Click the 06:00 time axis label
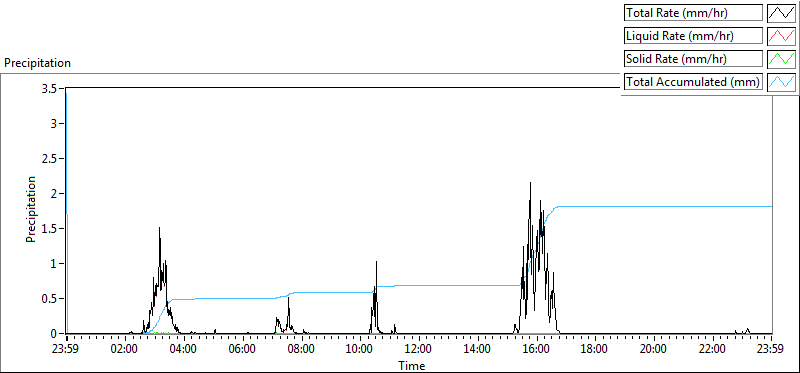Image resolution: width=800 pixels, height=373 pixels. coord(242,350)
